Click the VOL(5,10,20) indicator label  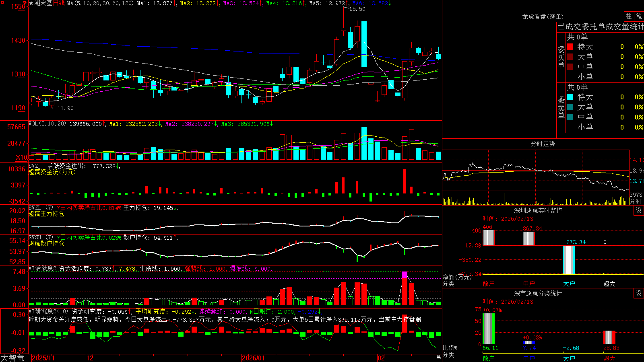47,123
